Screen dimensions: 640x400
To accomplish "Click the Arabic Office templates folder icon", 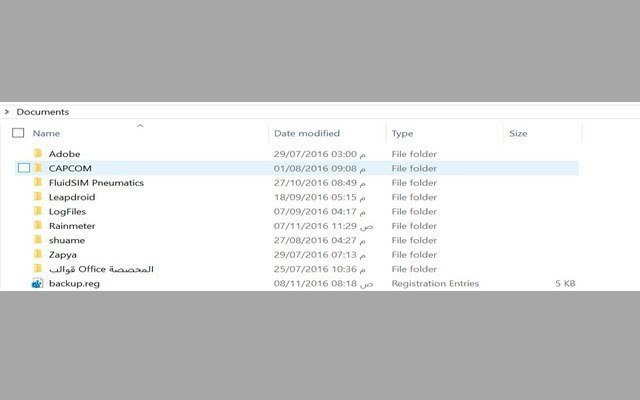I will pos(38,269).
